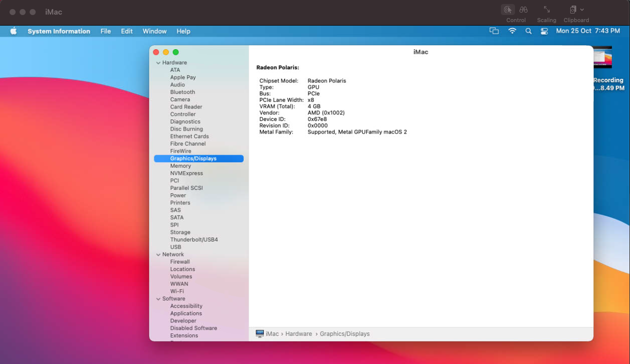Click the Device ID value 0x67e8

tap(317, 119)
